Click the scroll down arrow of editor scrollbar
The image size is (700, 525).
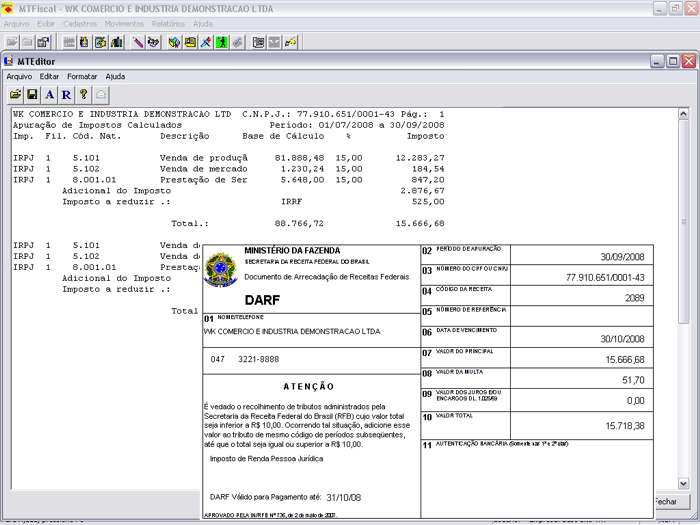click(683, 482)
